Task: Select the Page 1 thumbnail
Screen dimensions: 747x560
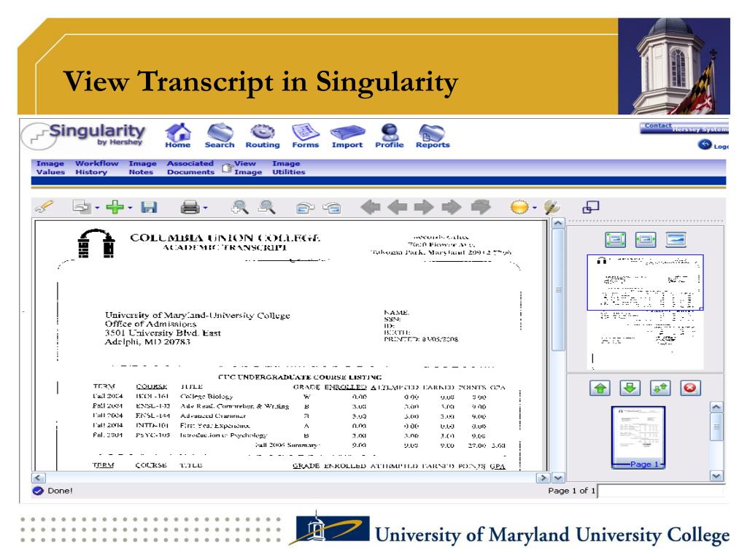Action: 638,437
